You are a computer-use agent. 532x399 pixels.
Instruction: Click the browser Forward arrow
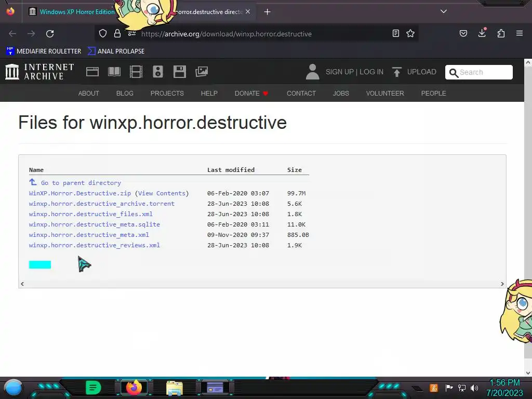coord(31,34)
